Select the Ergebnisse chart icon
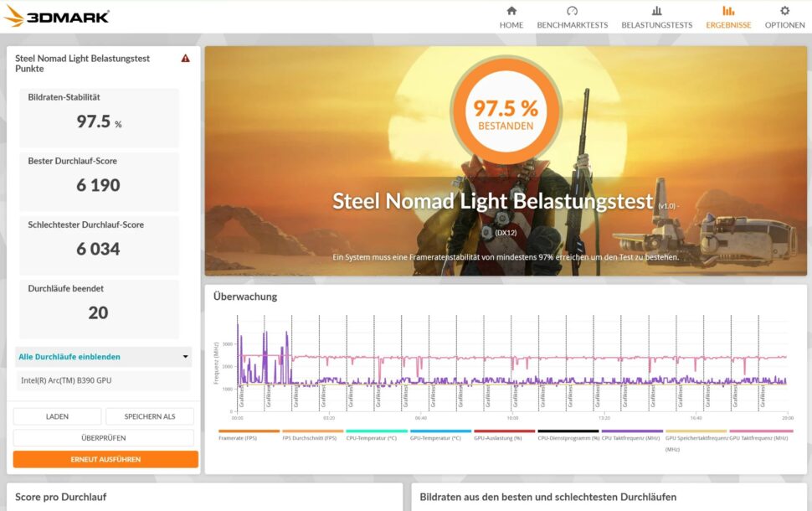Viewport: 812px width, 511px height. click(728, 10)
